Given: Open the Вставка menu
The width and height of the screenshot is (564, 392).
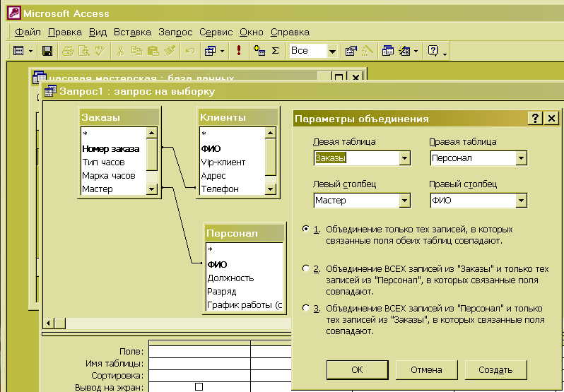Looking at the screenshot, I should point(132,32).
